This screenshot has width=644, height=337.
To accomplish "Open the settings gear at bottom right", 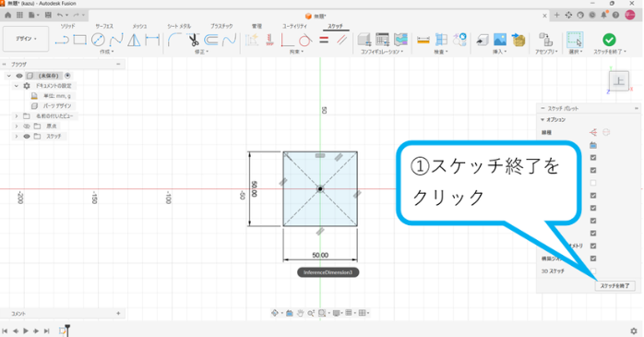I will click(x=634, y=331).
